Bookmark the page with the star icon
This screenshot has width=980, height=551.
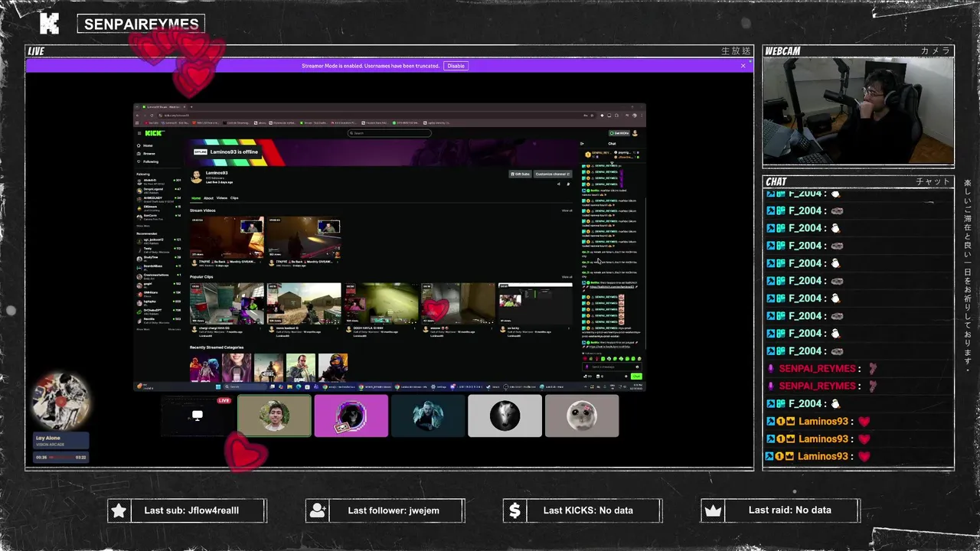(x=592, y=116)
